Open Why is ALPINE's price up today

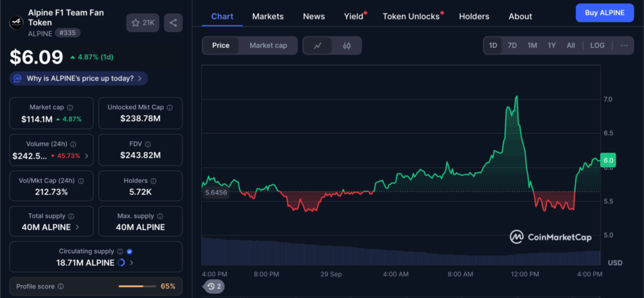click(x=79, y=79)
